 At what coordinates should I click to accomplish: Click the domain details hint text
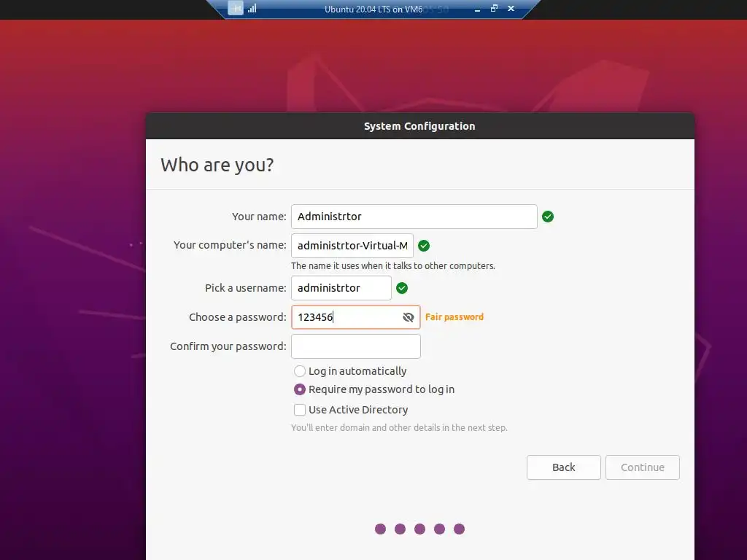coord(399,427)
